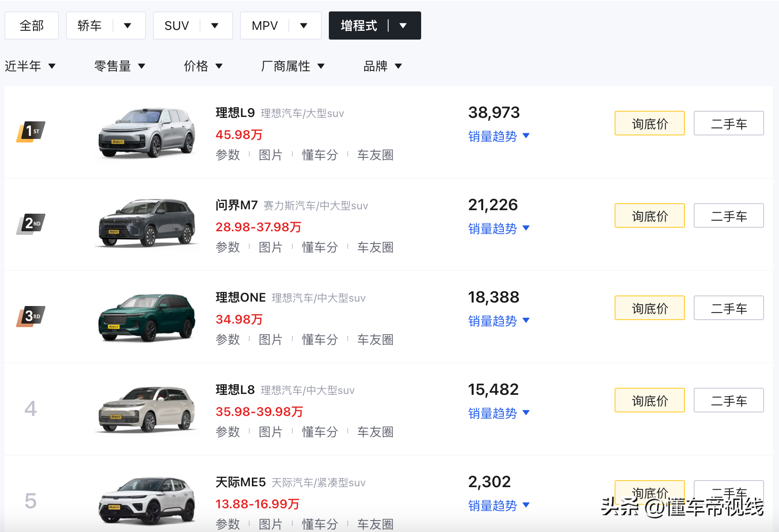Expand 销量趋势 for 理想L8

point(499,413)
